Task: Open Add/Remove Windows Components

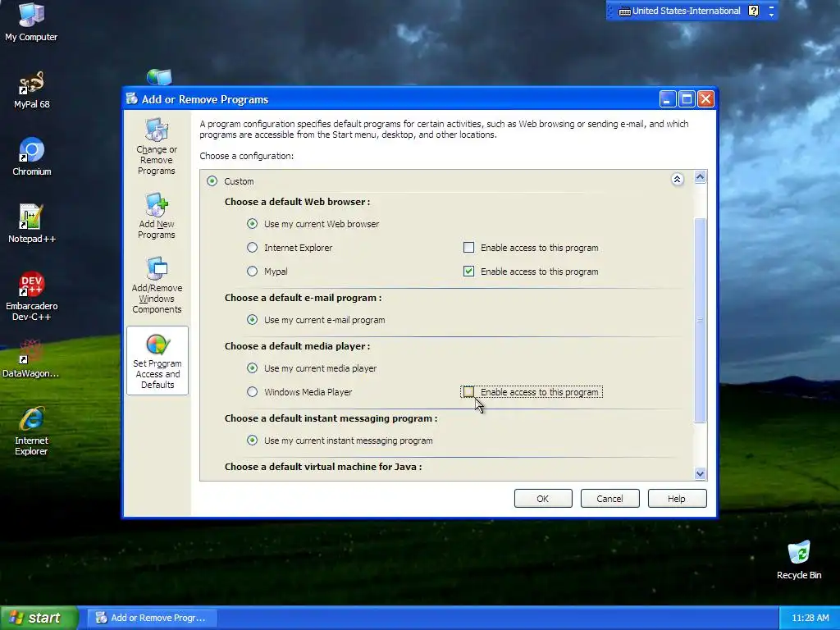Action: [x=157, y=285]
